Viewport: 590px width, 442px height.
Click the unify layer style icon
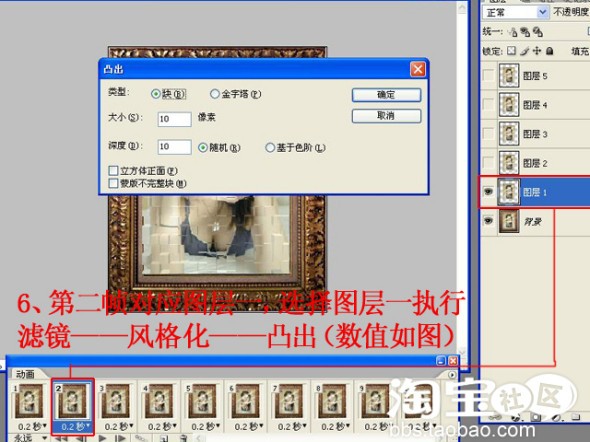point(538,32)
